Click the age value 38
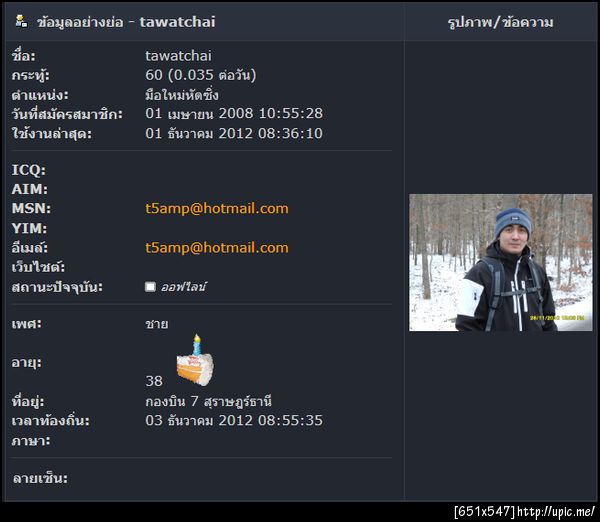The height and width of the screenshot is (522, 600). [x=154, y=381]
